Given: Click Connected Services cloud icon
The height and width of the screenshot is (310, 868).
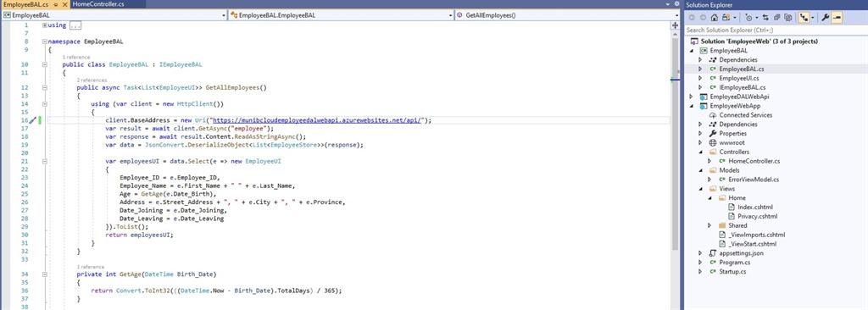Looking at the screenshot, I should point(713,115).
